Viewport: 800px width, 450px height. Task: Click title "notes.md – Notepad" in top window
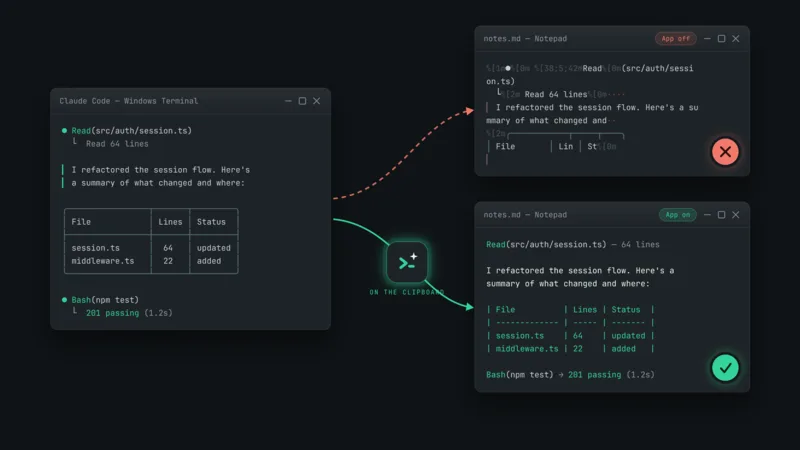525,39
